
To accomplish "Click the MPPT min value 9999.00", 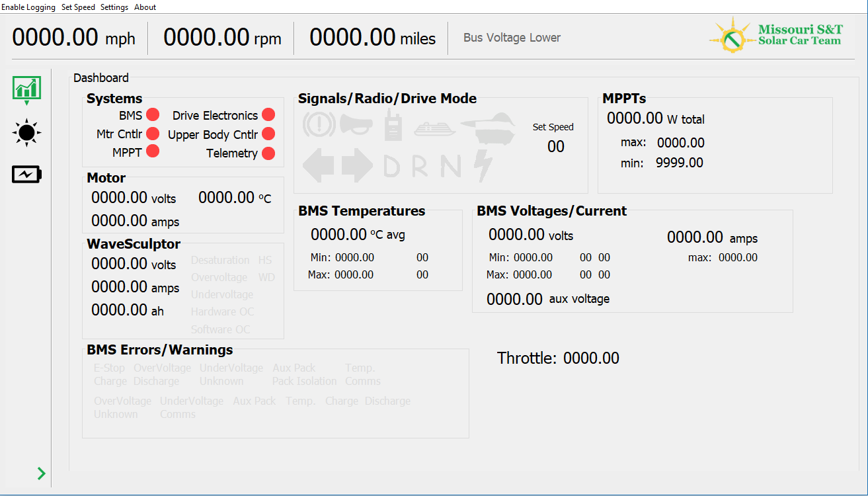I will 680,163.
